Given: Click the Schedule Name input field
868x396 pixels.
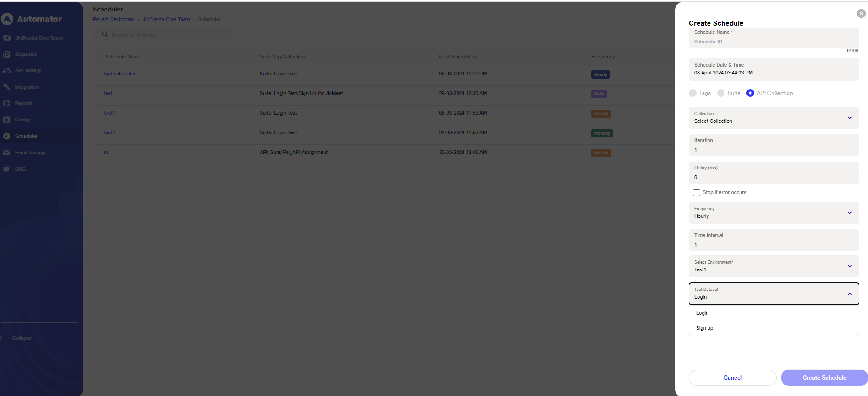Looking at the screenshot, I should (x=774, y=38).
